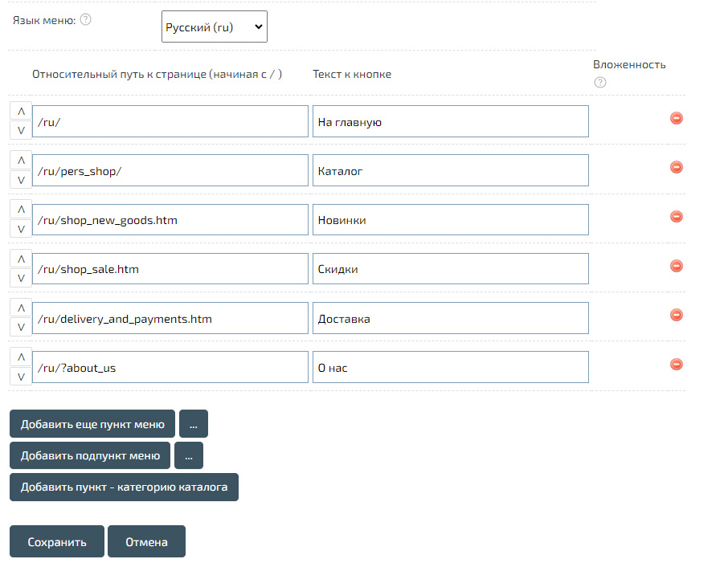Delete the 'Доставка' menu item
Viewport: 728px width, 571px height.
coord(677,315)
